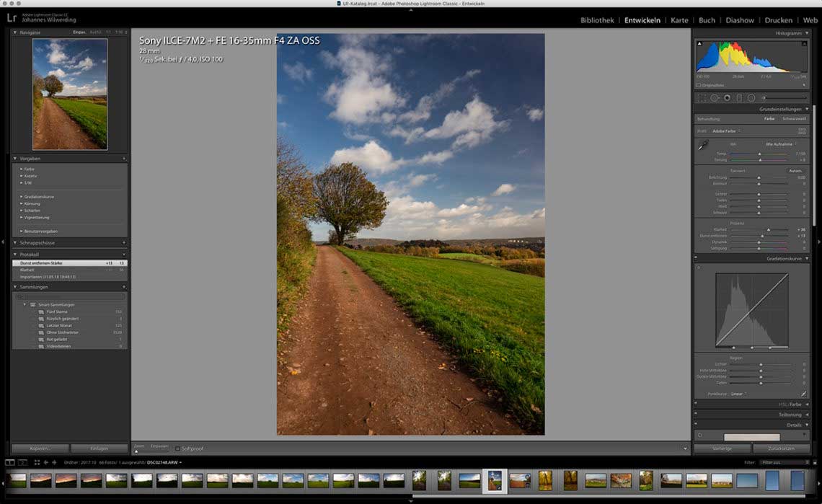Adjust the Klarheit slider handle
Screen dimensions: 822x504
click(x=769, y=230)
